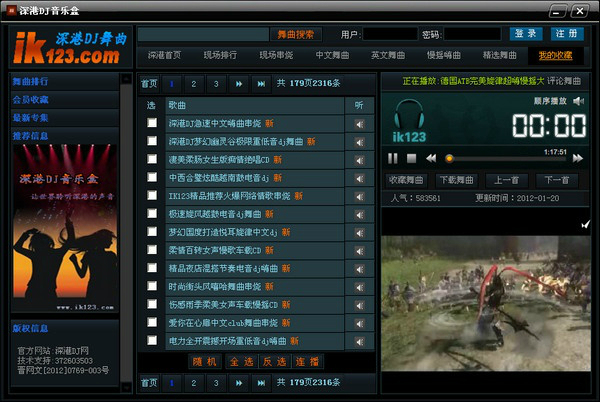
Task: Play 精品夜店混搭节奏电音dj嗨曲 speaker icon
Action: point(359,269)
